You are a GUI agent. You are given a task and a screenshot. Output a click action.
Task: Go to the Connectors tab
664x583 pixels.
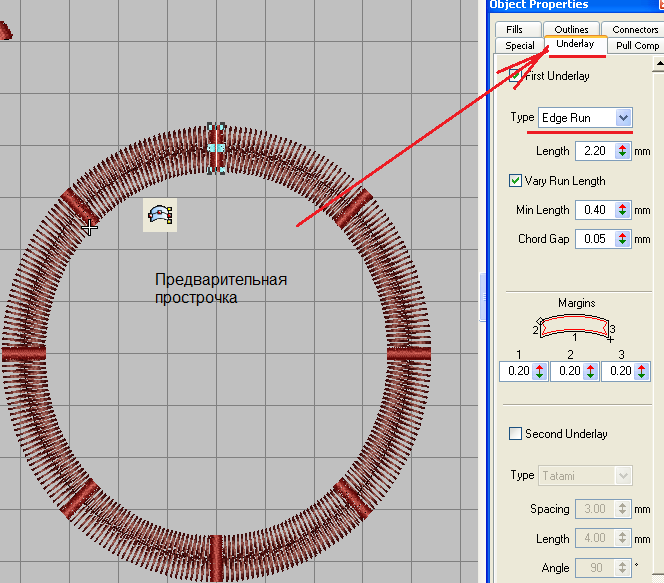[635, 30]
